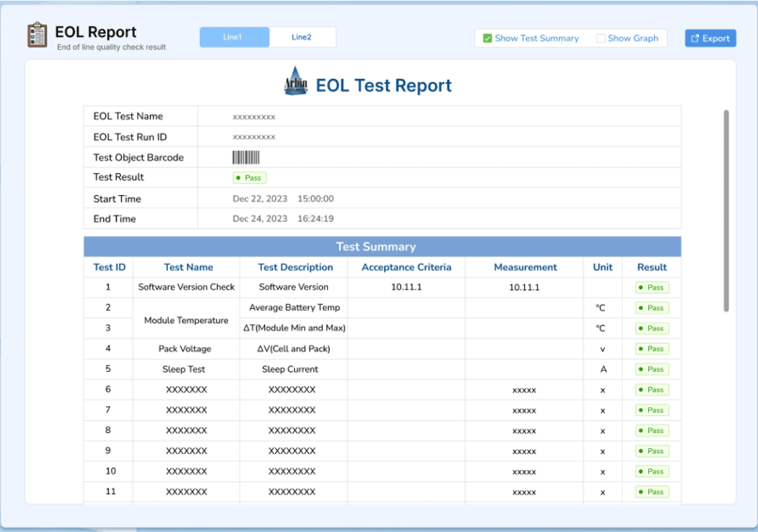Viewport: 758px width, 532px height.
Task: Click the Result column header
Action: point(652,267)
